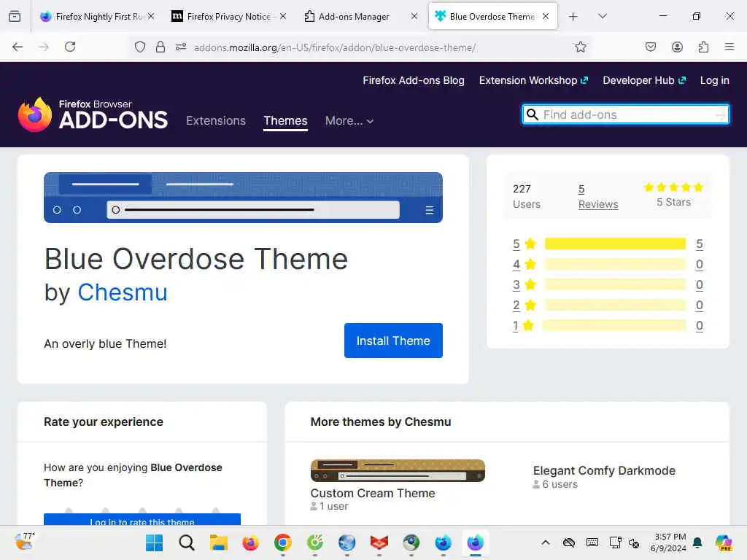
Task: Open the Firefox Nightly taskbar icon
Action: (x=475, y=542)
